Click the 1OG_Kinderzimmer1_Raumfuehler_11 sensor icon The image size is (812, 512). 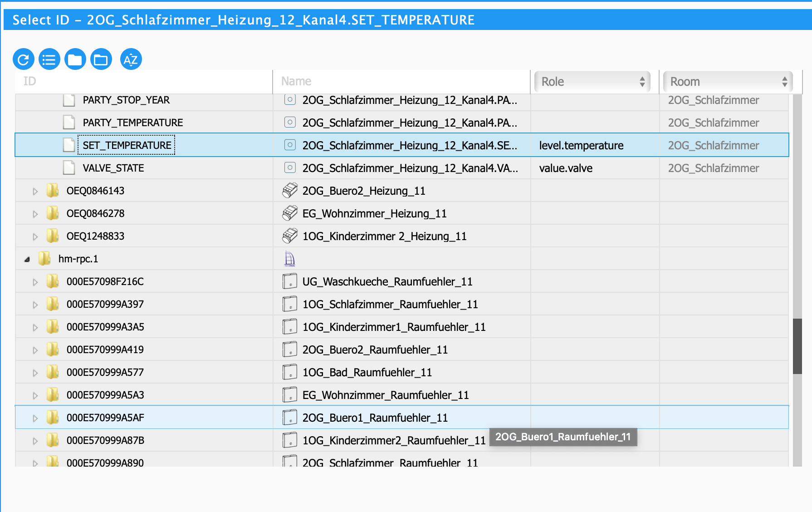290,327
